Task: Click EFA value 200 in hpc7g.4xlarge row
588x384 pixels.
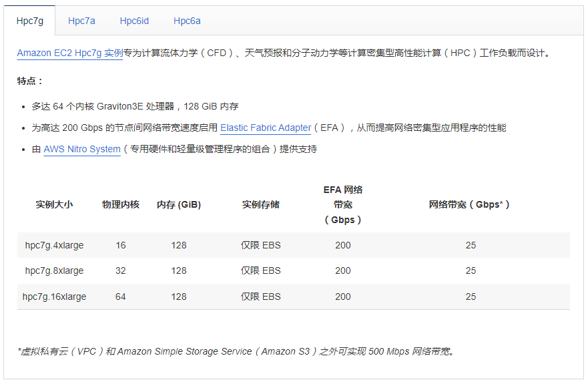Action: pos(343,245)
